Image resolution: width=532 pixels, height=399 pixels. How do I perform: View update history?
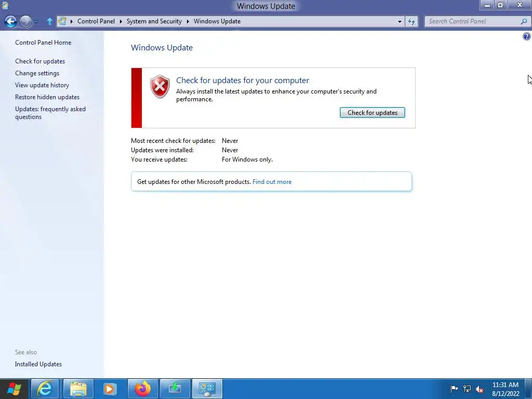tap(42, 85)
